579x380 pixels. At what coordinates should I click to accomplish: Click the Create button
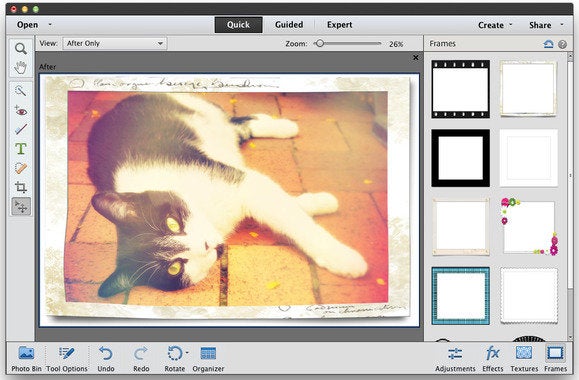click(491, 25)
